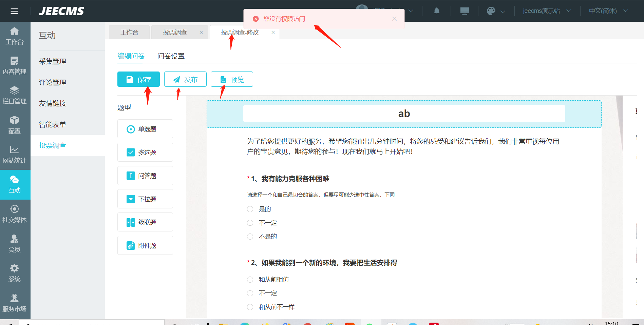Add a 多选题 question type
This screenshot has width=644, height=325.
145,152
